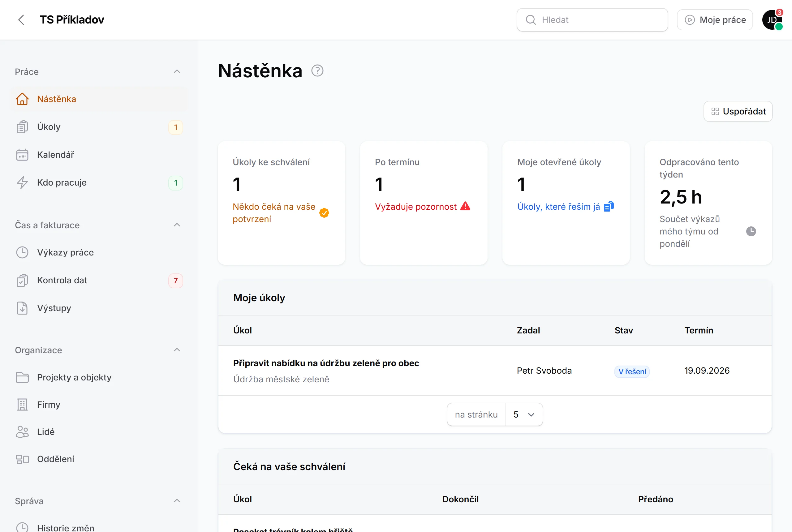
Task: Go to Výkazy práce page
Action: [99, 252]
